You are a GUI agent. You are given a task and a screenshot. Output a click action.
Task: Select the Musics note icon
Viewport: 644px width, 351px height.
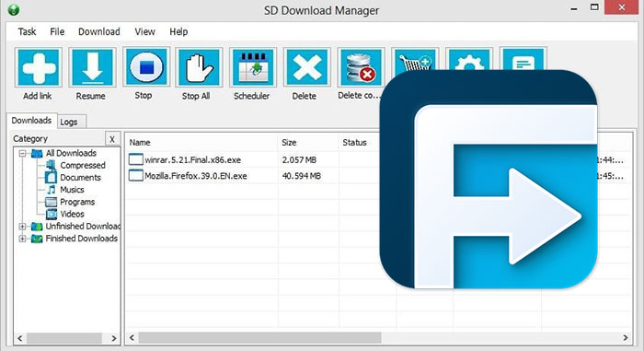point(51,190)
